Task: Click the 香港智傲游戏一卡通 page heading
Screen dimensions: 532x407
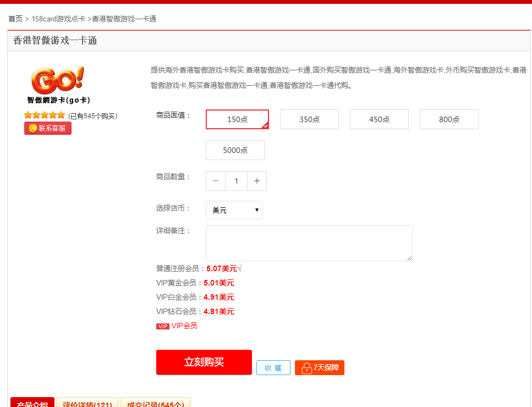Action: tap(55, 41)
